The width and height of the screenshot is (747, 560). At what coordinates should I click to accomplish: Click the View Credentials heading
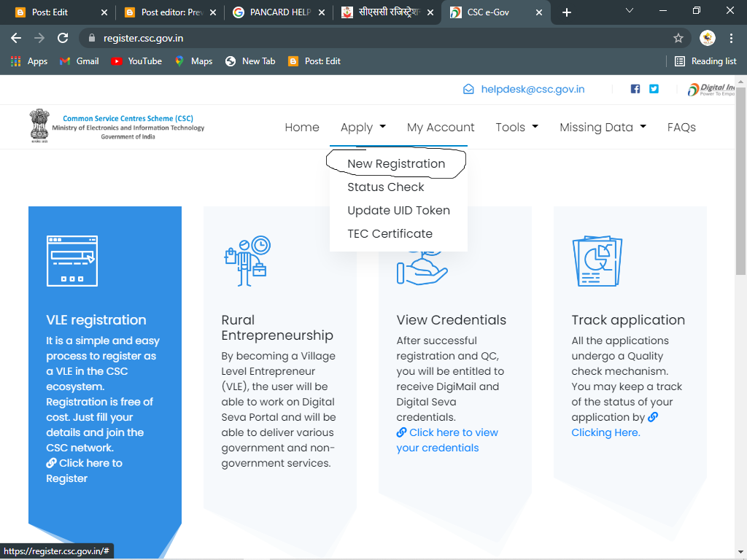(451, 320)
